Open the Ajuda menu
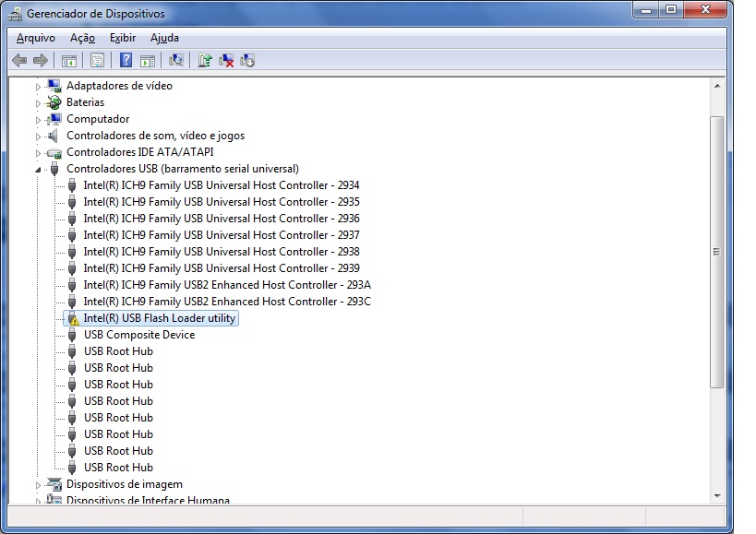The width and height of the screenshot is (756, 534). click(164, 38)
